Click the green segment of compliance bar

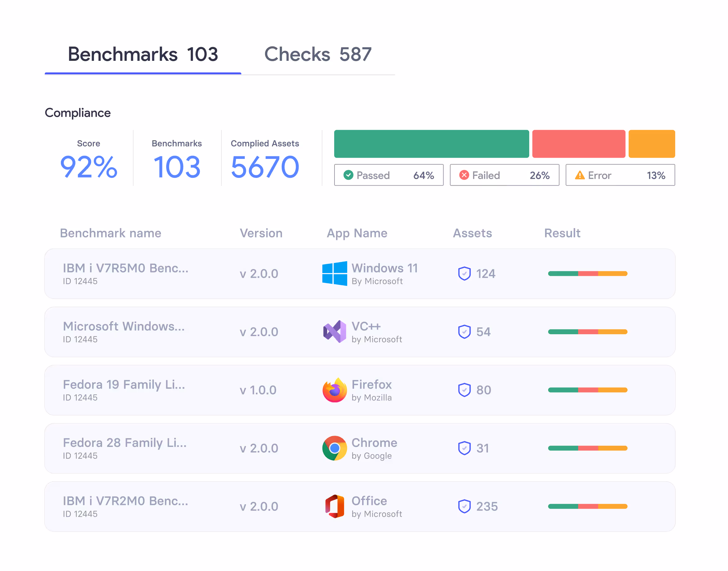tap(432, 144)
